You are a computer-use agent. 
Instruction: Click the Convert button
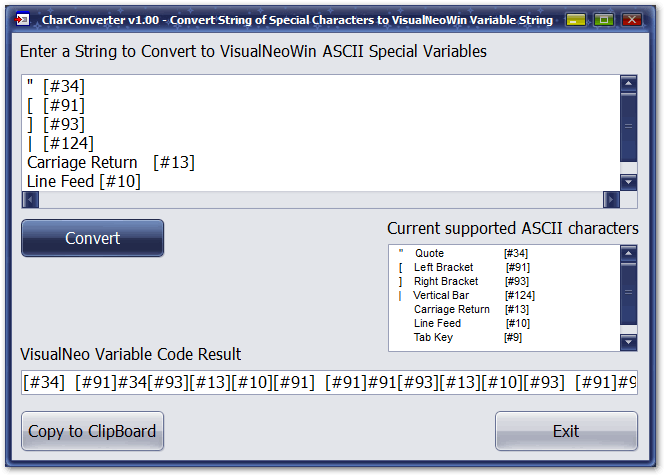coord(92,238)
